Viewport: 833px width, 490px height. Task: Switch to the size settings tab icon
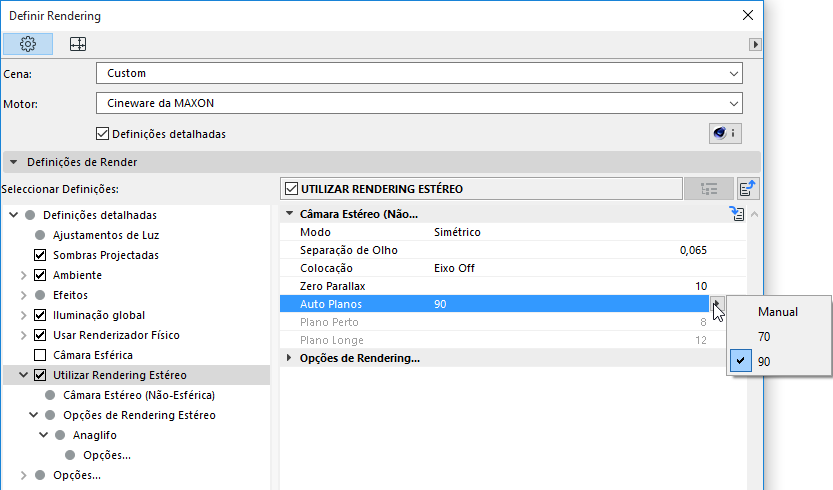pos(78,44)
